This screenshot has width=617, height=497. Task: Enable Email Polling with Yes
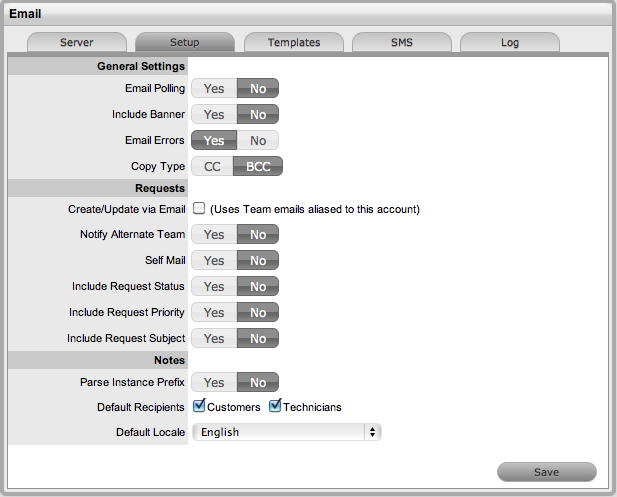(x=214, y=89)
